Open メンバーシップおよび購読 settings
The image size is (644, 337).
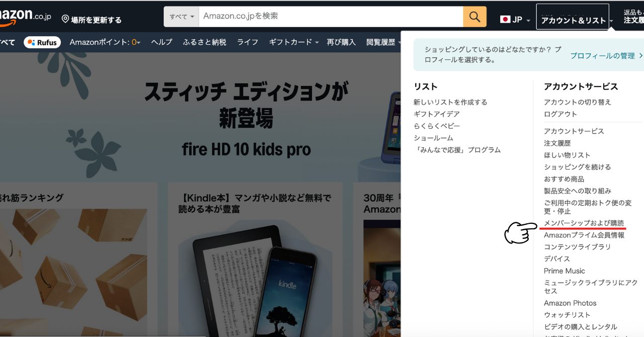(585, 223)
